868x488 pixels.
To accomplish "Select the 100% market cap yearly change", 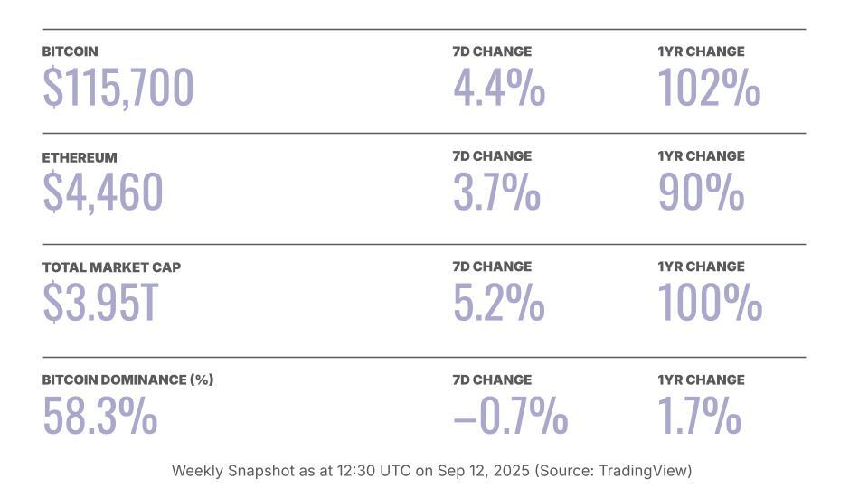I will pos(709,303).
